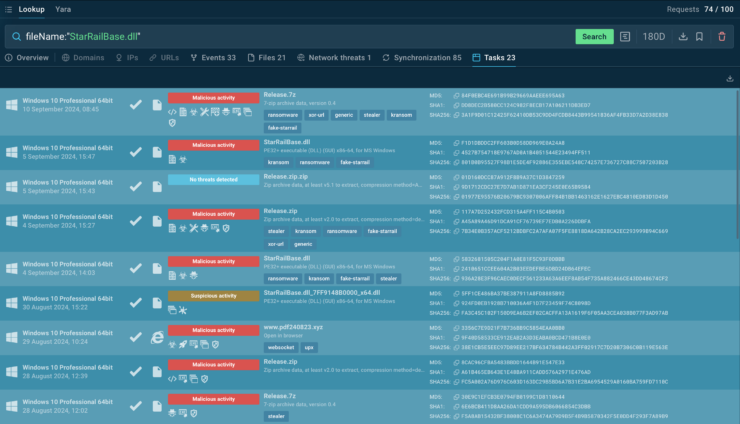Click the export icon above the results table
740x424 pixels.
click(730, 78)
